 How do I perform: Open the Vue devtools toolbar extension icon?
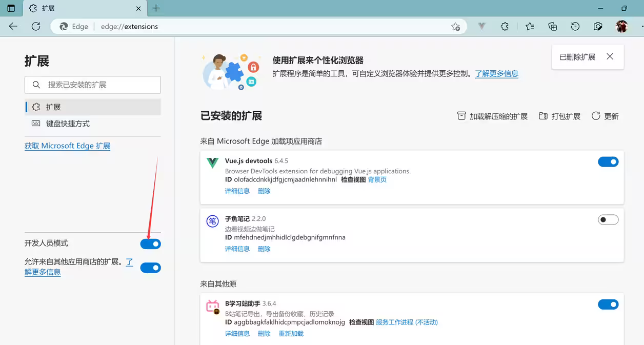pyautogui.click(x=481, y=27)
